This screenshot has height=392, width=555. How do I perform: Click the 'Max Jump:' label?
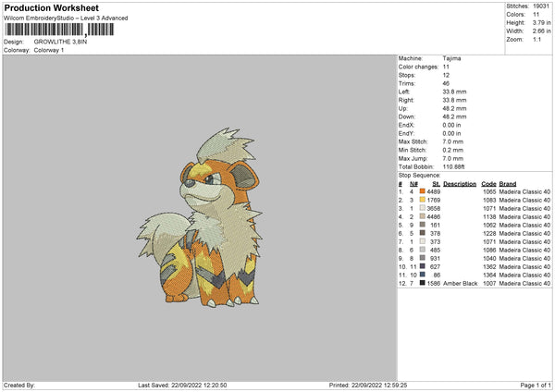pos(413,158)
